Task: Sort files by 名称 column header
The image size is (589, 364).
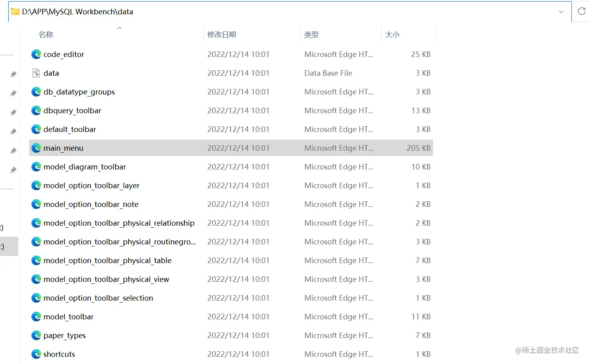Action: click(46, 35)
